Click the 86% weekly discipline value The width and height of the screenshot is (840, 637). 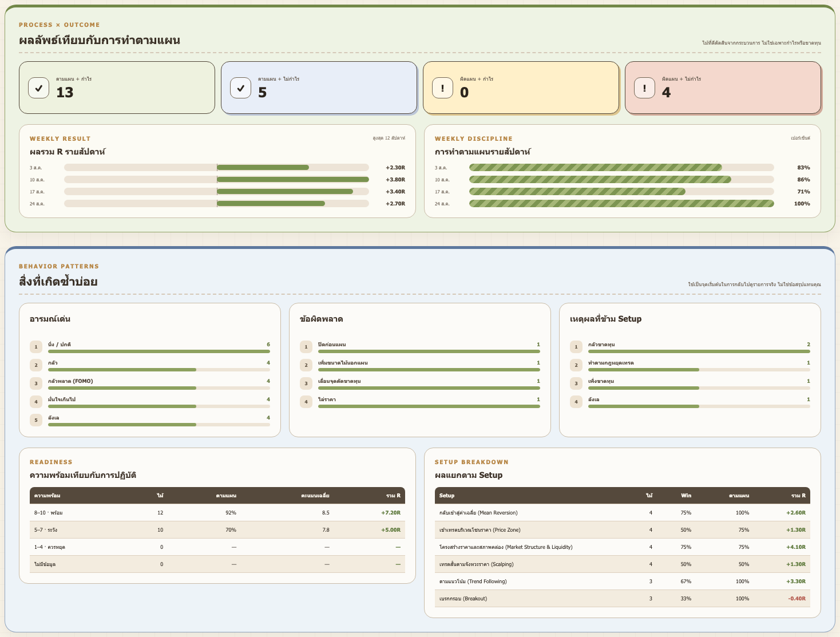[803, 180]
